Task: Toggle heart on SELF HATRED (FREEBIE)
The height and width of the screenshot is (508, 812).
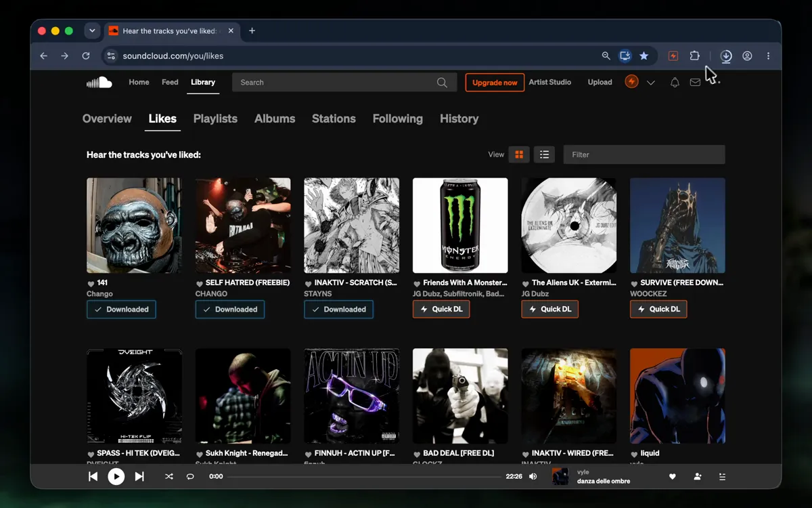Action: point(200,283)
